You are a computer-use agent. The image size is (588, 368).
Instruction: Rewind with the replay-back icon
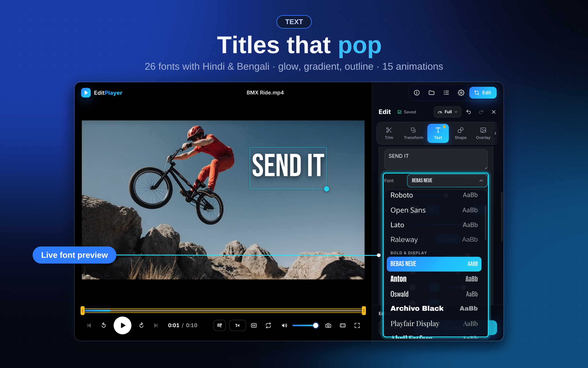[104, 325]
